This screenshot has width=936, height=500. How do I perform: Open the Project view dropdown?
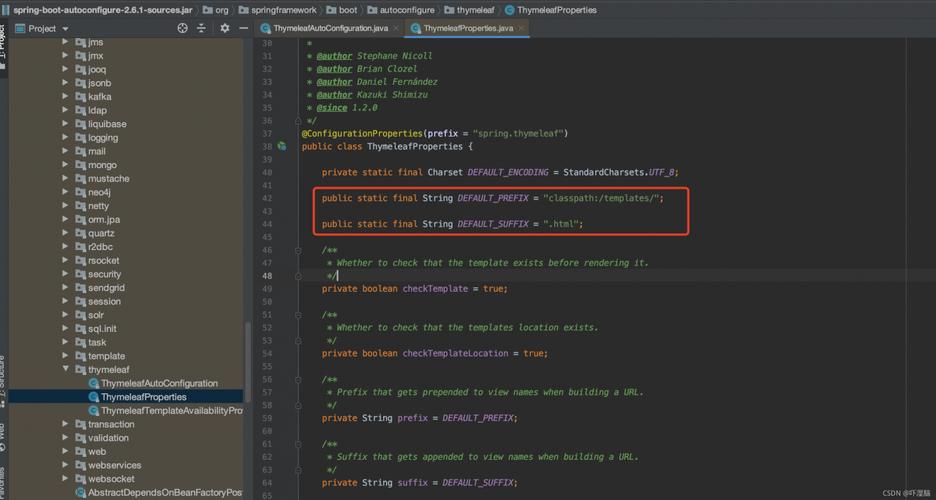click(65, 28)
